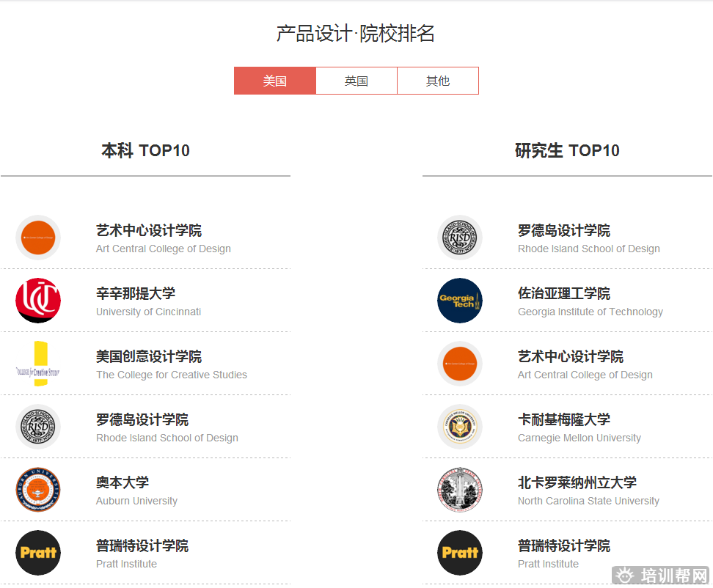
Task: Open the Carnegie Mellon University seal
Action: click(x=460, y=427)
